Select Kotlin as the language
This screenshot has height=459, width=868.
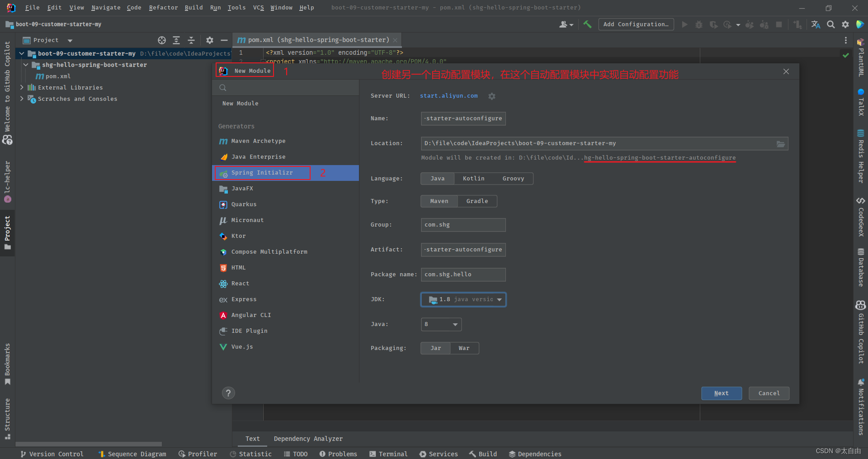click(473, 179)
